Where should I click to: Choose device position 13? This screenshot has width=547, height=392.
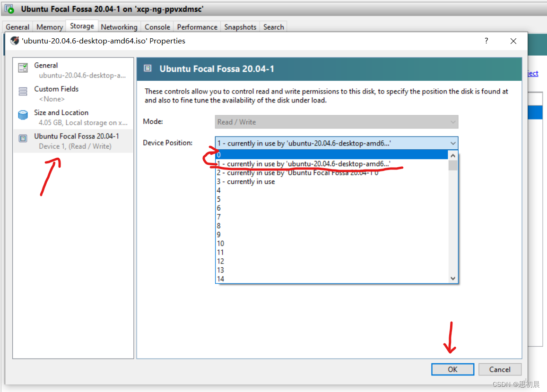[332, 270]
